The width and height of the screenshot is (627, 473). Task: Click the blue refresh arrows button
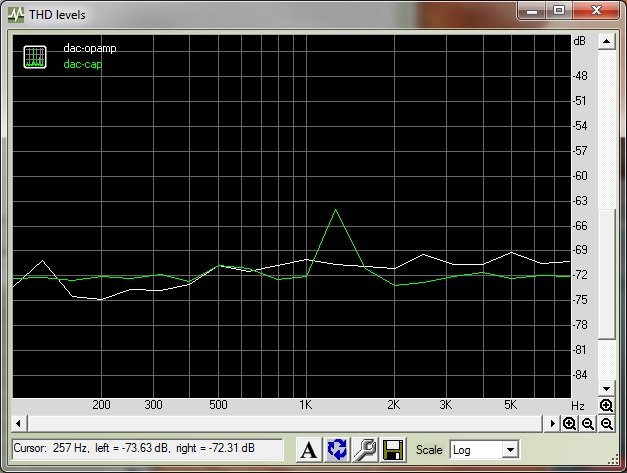(337, 450)
